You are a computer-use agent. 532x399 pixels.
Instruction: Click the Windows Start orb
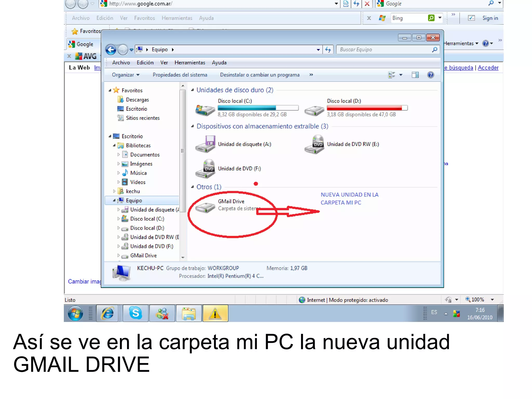coord(75,313)
